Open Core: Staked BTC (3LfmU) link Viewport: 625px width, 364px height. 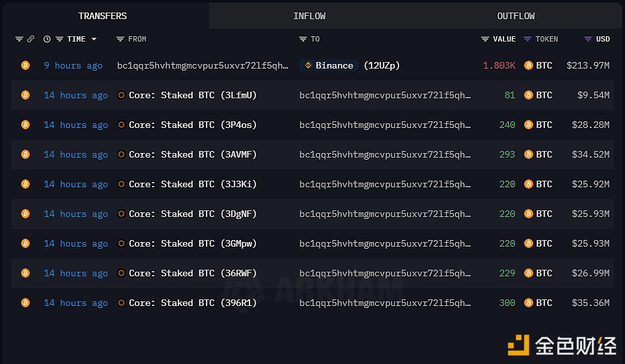pyautogui.click(x=192, y=95)
